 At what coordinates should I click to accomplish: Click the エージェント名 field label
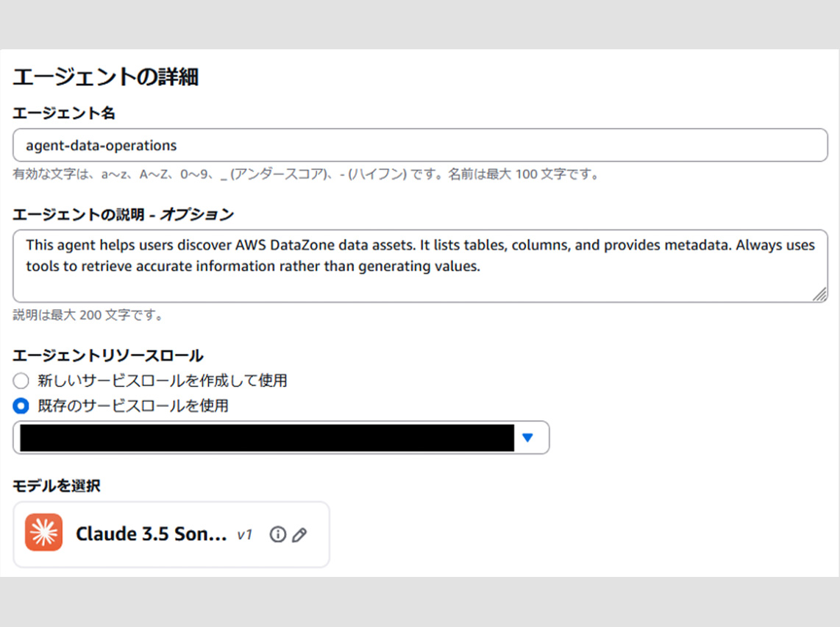point(64,113)
